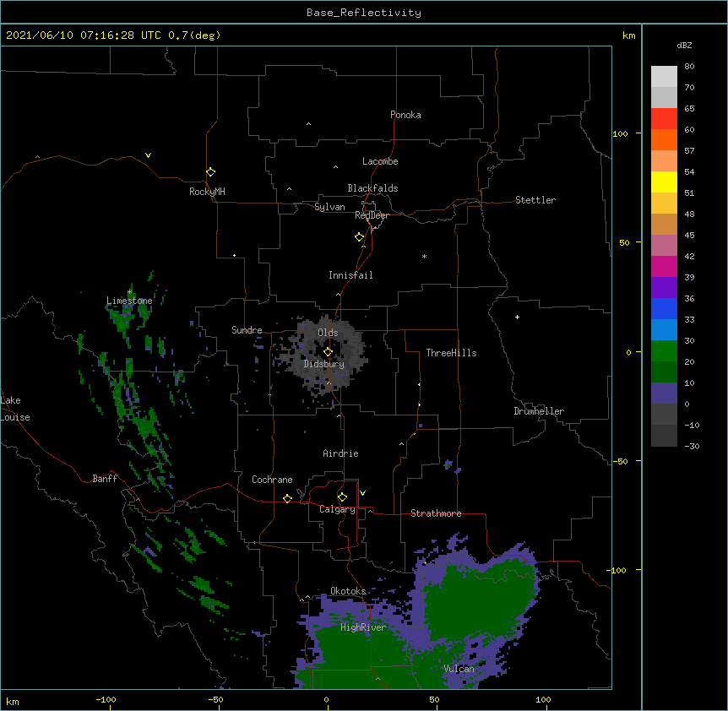The width and height of the screenshot is (728, 711).
Task: Select the slate purple 0-10 dBZ swatch
Action: coord(664,393)
